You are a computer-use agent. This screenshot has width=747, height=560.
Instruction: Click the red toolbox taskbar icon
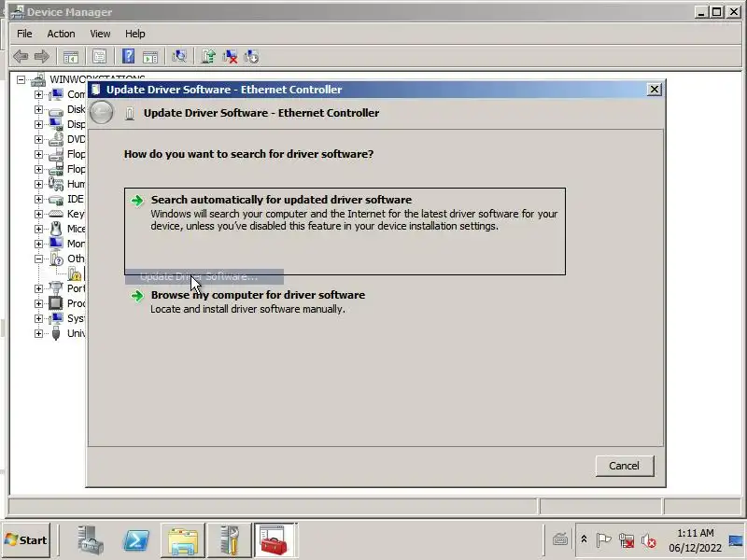275,540
